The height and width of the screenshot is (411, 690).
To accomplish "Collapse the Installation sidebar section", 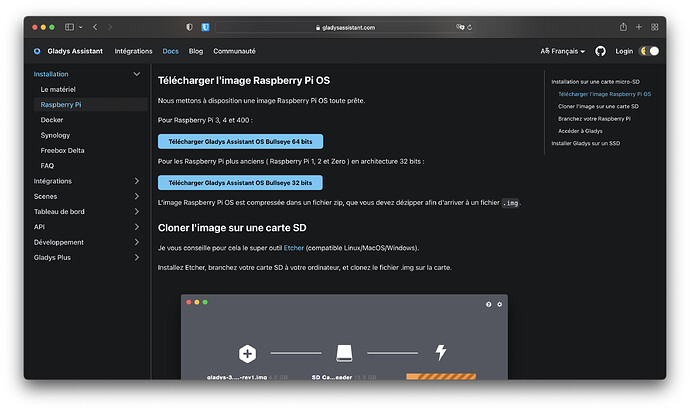I will click(136, 74).
